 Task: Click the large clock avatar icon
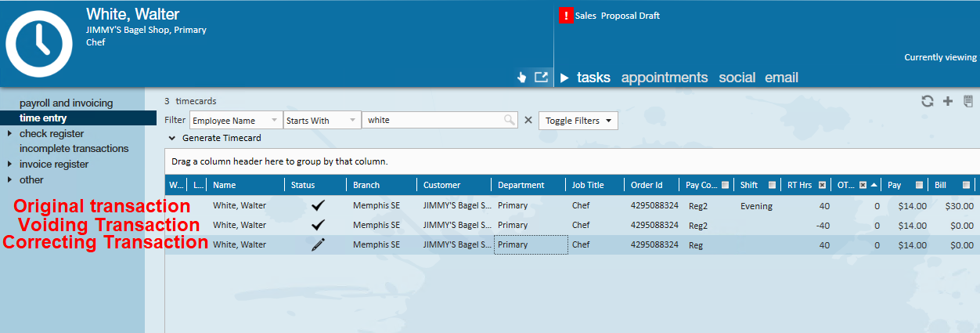[39, 44]
